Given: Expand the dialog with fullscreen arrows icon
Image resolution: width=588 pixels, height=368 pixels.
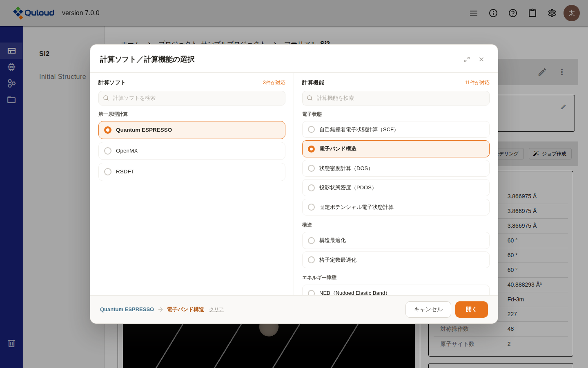Looking at the screenshot, I should tap(467, 59).
